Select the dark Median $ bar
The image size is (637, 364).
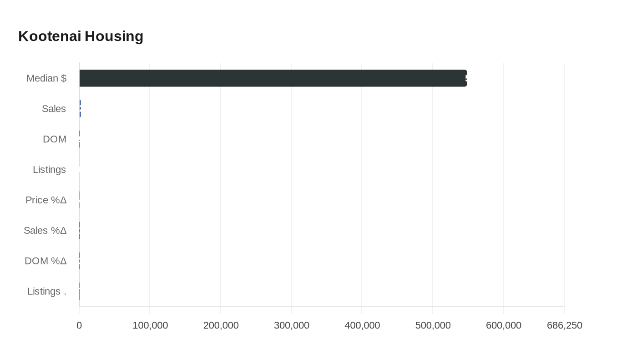click(x=273, y=78)
